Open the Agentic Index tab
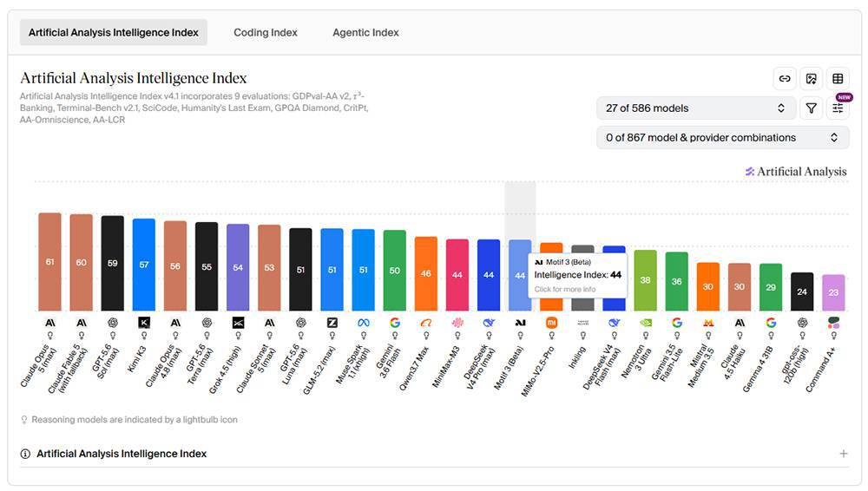The width and height of the screenshot is (868, 491). (x=365, y=33)
